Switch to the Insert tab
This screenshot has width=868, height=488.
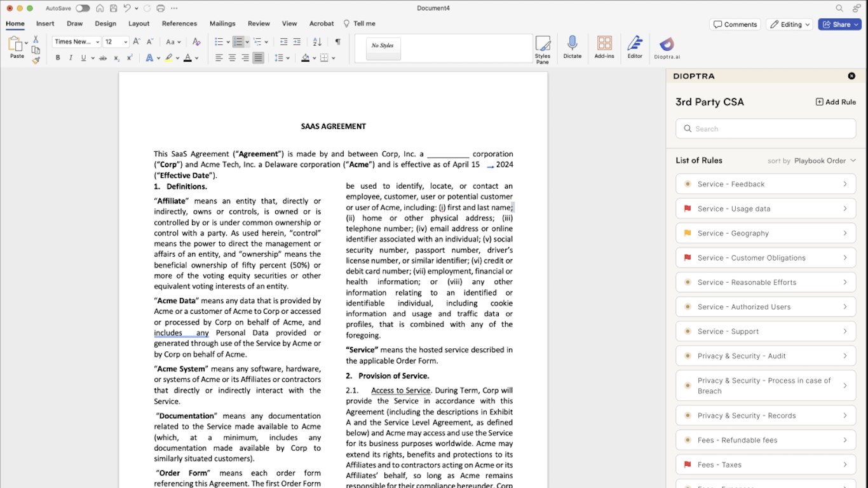coord(45,24)
